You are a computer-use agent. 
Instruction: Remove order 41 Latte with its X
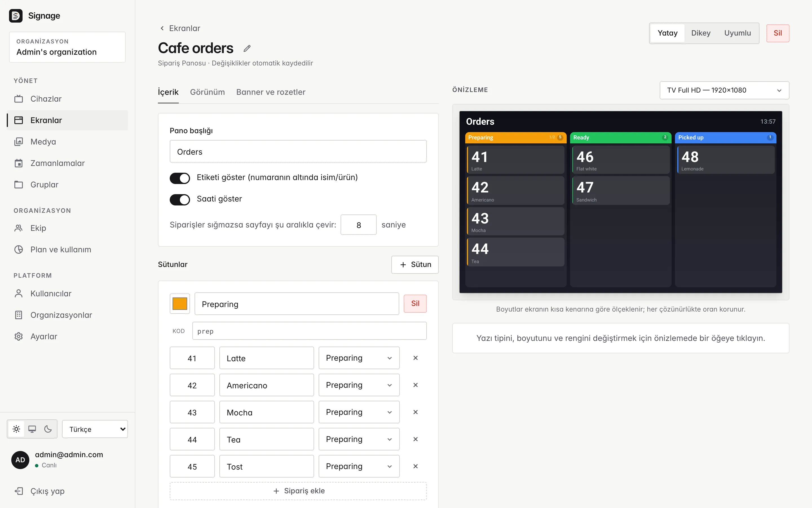click(x=415, y=358)
